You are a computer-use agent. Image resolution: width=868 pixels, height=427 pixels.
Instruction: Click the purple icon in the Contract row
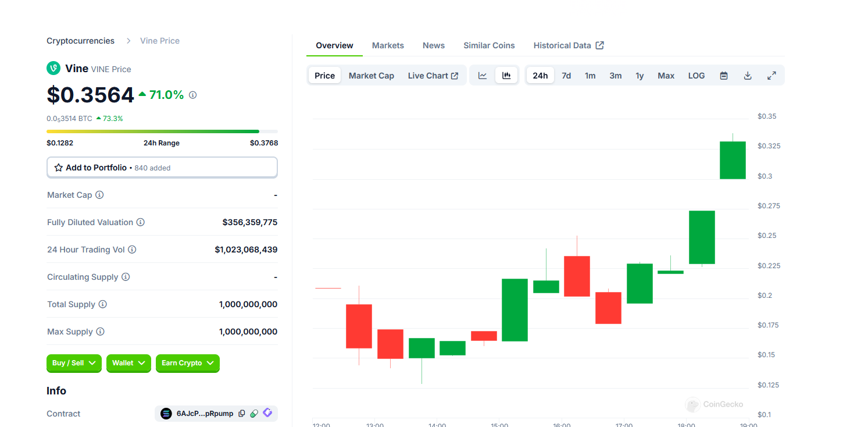click(x=267, y=413)
